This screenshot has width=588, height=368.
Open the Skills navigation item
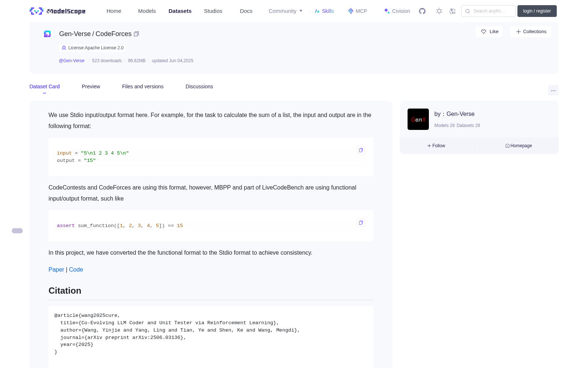[x=324, y=11]
